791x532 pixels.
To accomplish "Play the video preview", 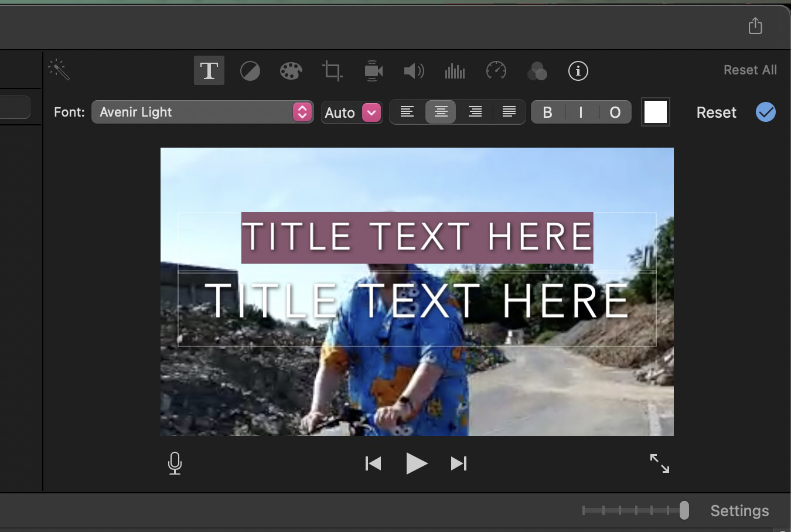I will (417, 463).
